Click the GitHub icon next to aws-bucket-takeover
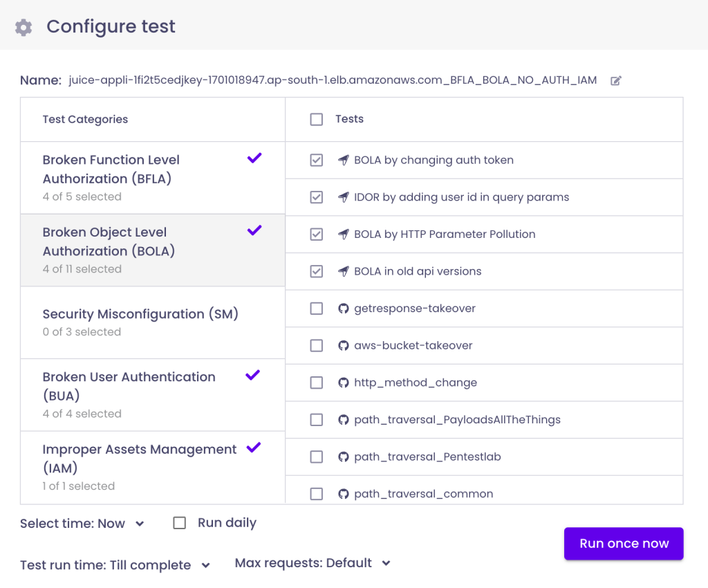Image resolution: width=708 pixels, height=588 pixels. [x=344, y=345]
